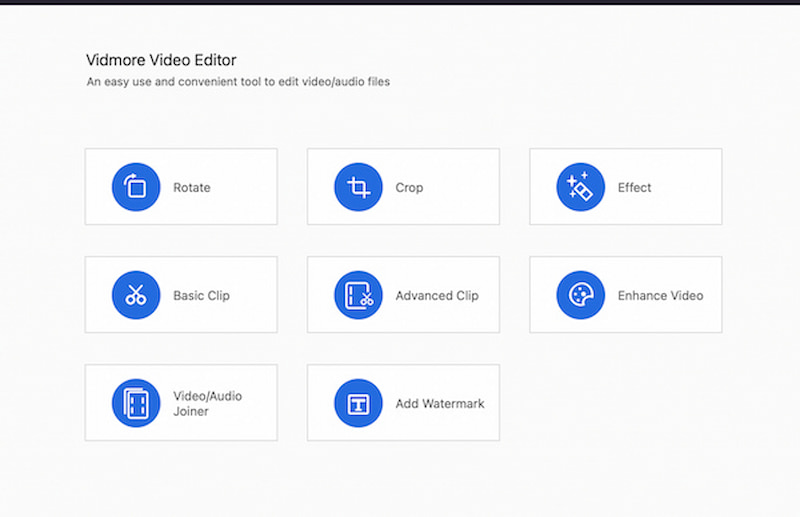Launch Effect using its text label
This screenshot has width=800, height=517.
coord(634,188)
